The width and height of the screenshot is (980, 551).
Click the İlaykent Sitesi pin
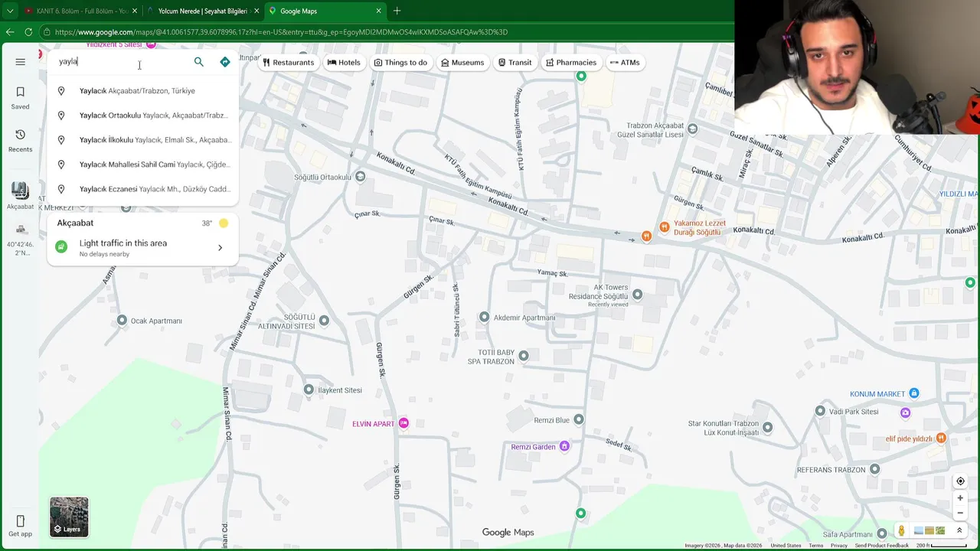click(309, 390)
